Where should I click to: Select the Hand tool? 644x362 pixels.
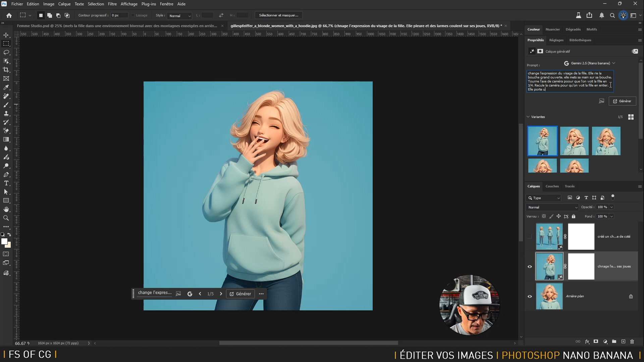(6, 209)
